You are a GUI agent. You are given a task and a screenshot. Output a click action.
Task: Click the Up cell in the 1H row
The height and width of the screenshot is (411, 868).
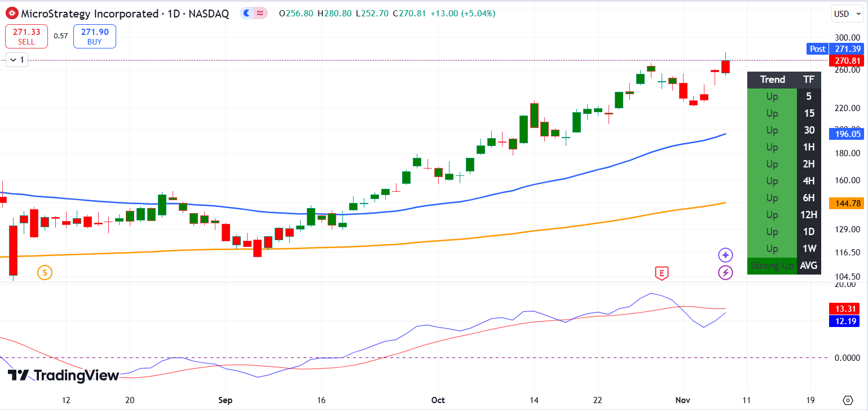pyautogui.click(x=772, y=147)
